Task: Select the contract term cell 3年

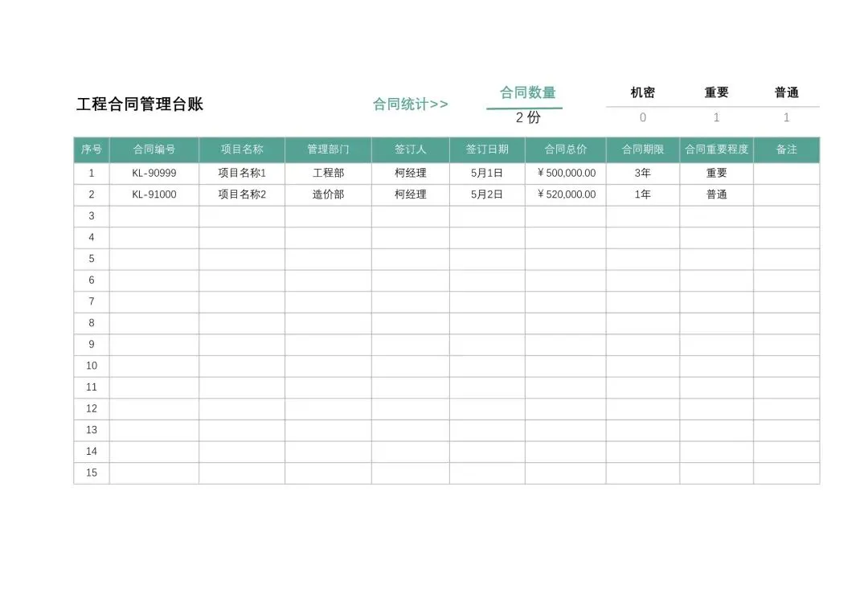Action: [643, 174]
